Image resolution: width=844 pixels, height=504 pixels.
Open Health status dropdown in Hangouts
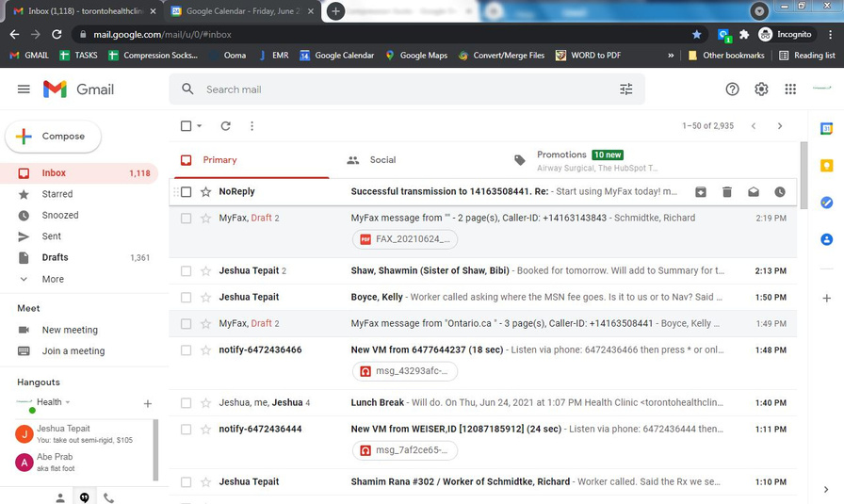(x=68, y=402)
